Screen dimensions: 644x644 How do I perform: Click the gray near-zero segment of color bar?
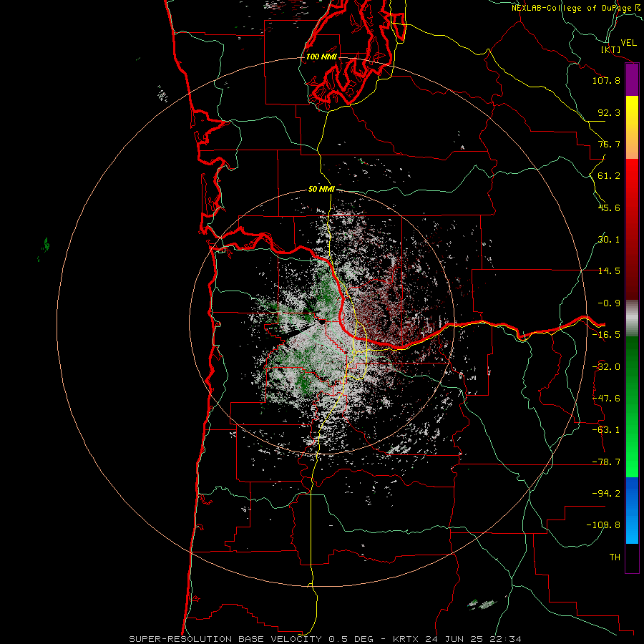(x=632, y=318)
